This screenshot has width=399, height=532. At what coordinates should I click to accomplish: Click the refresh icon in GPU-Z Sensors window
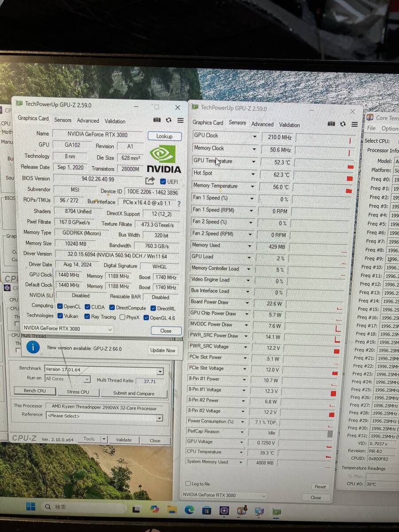pyautogui.click(x=343, y=124)
